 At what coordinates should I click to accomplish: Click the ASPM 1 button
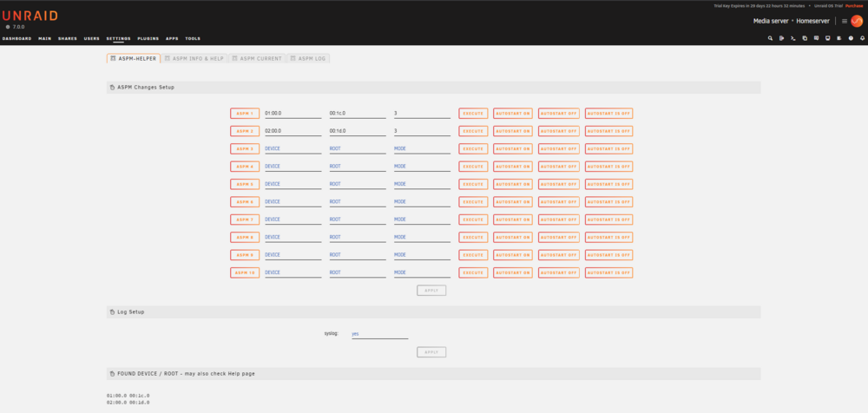245,114
